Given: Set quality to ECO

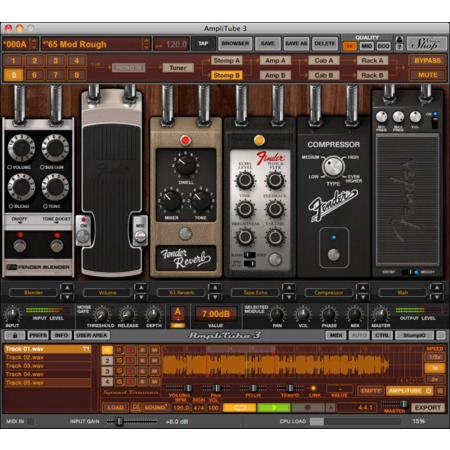Looking at the screenshot, I should pyautogui.click(x=383, y=46).
